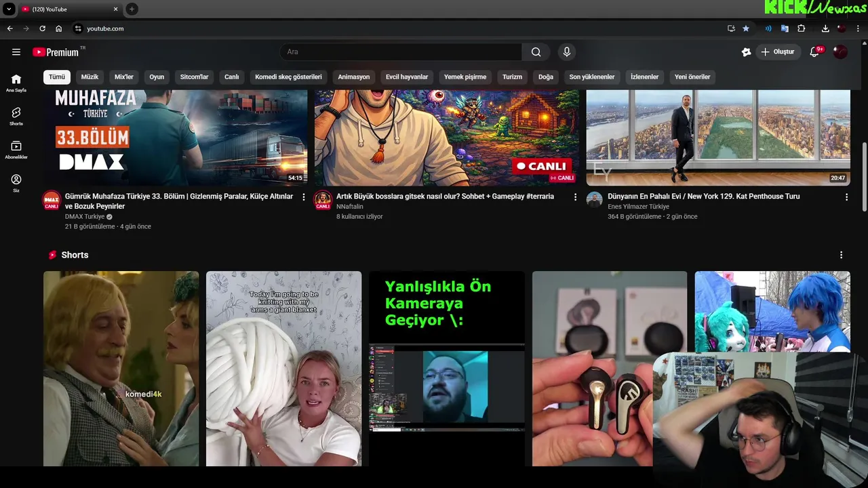Open the live Terraria stream thumbnail

(x=447, y=138)
